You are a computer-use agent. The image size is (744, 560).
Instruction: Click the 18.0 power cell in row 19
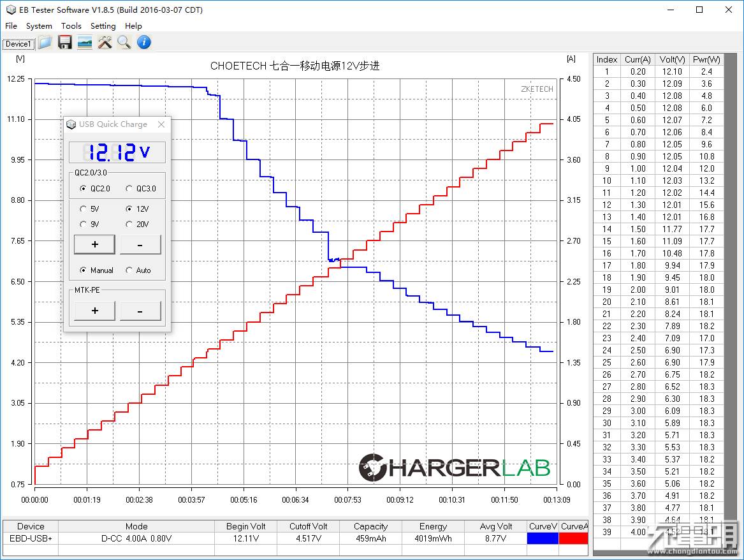pos(706,290)
